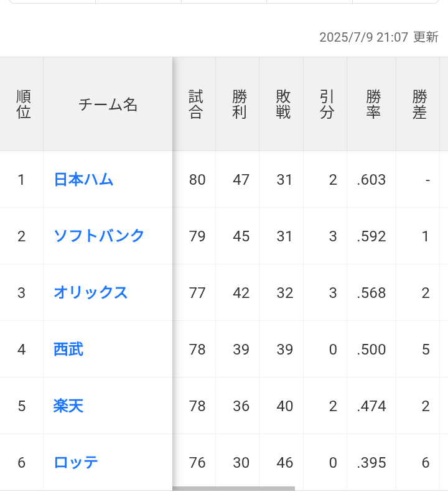Open the 楽天 team link

(68, 406)
